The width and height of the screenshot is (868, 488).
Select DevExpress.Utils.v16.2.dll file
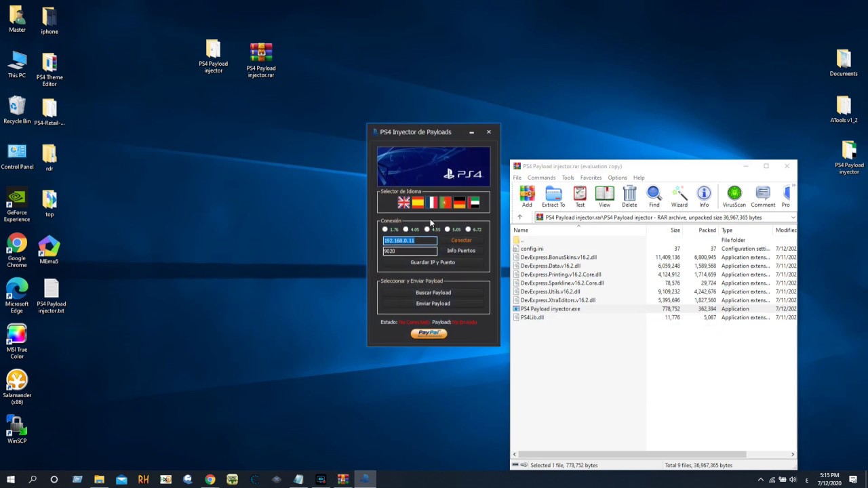550,291
